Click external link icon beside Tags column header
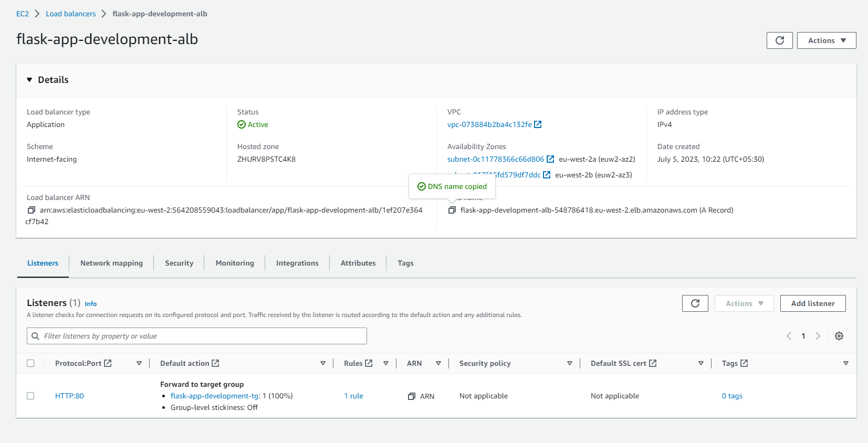 pos(744,363)
